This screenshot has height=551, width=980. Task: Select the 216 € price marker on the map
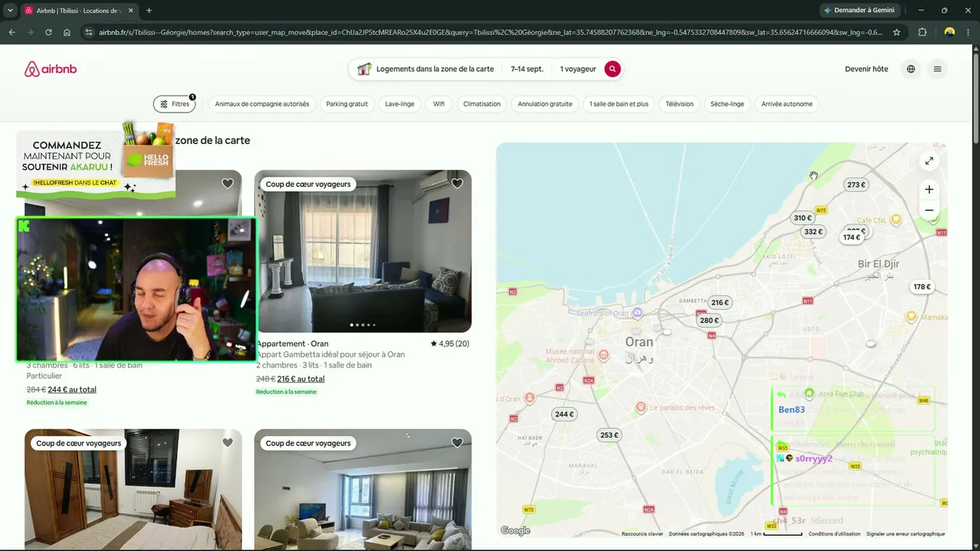720,302
